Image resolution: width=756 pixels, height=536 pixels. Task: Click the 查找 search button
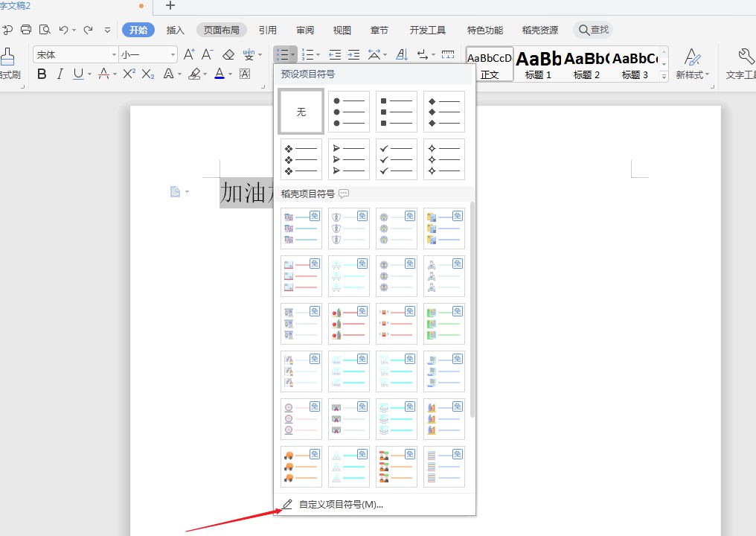[593, 30]
